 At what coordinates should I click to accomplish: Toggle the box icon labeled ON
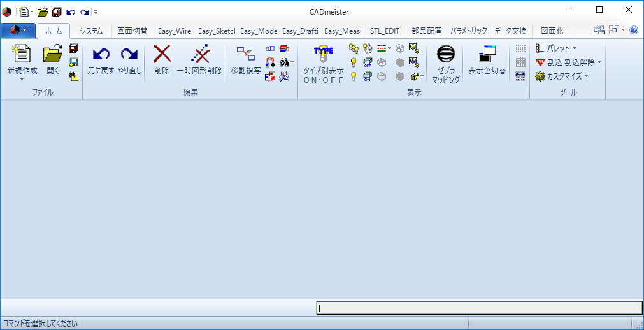368,76
